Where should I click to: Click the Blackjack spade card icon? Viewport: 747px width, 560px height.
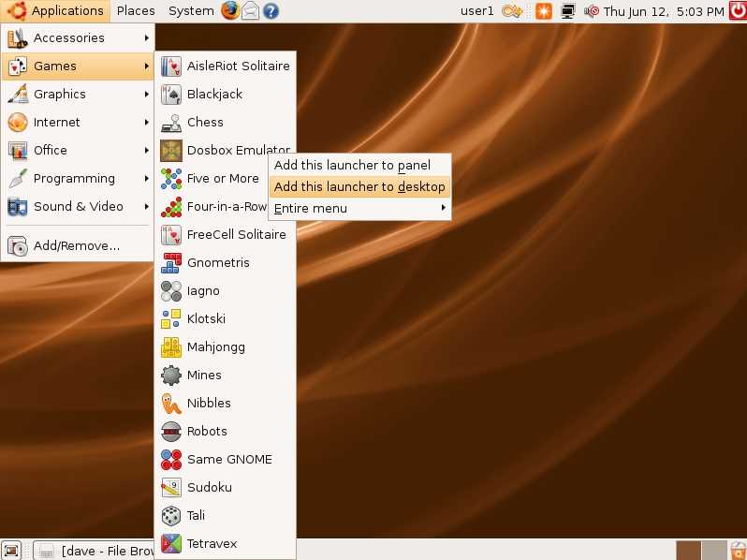(170, 94)
